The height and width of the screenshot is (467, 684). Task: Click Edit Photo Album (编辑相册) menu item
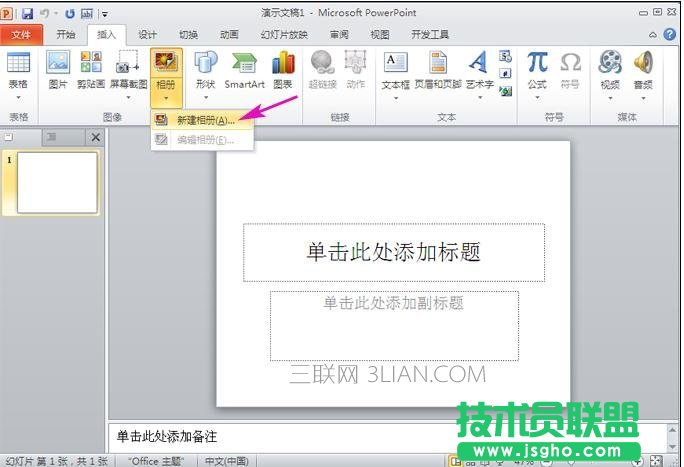(x=202, y=140)
